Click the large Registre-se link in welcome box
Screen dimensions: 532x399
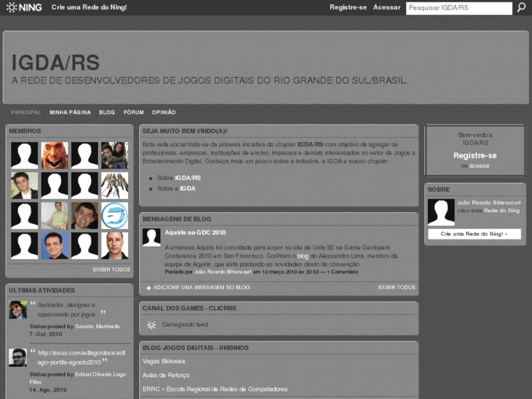(475, 155)
